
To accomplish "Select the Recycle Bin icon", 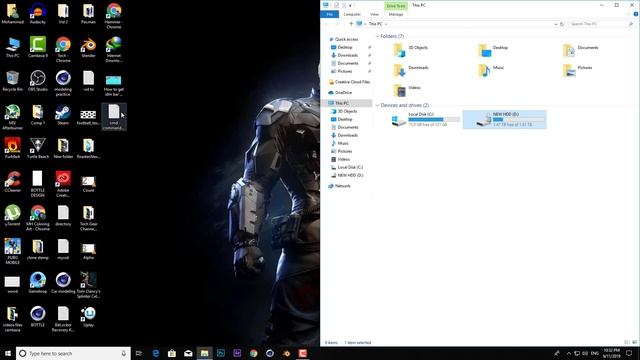I will (x=12, y=81).
